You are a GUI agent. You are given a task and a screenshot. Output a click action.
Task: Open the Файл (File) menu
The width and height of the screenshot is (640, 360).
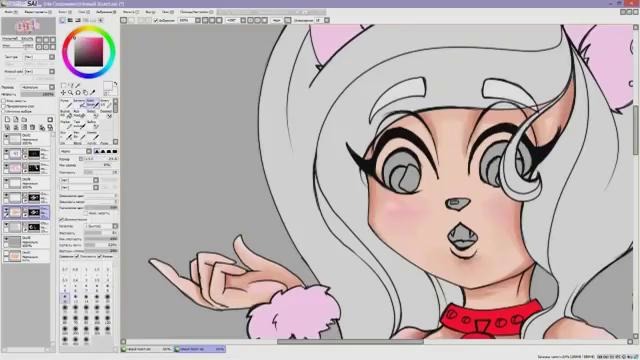[10, 12]
